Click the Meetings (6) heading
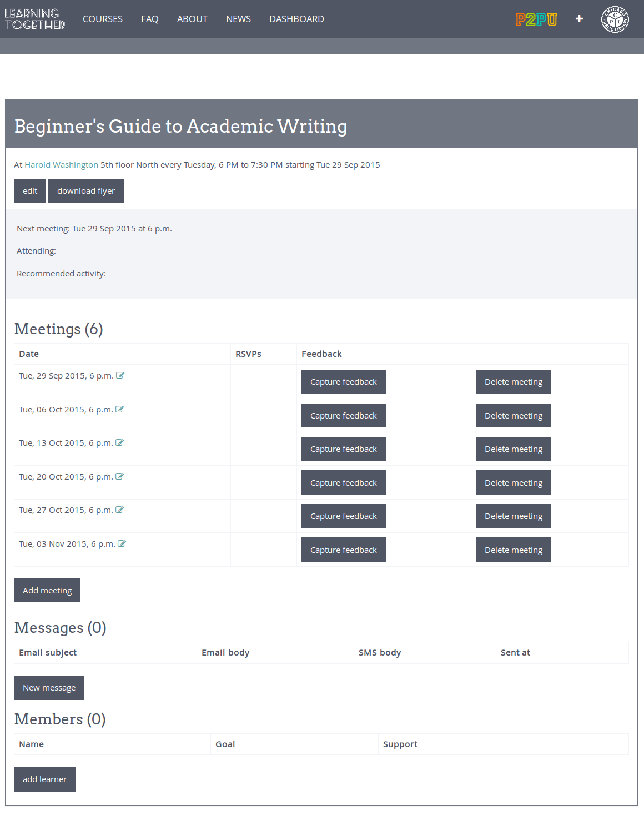The width and height of the screenshot is (644, 816). (x=59, y=329)
